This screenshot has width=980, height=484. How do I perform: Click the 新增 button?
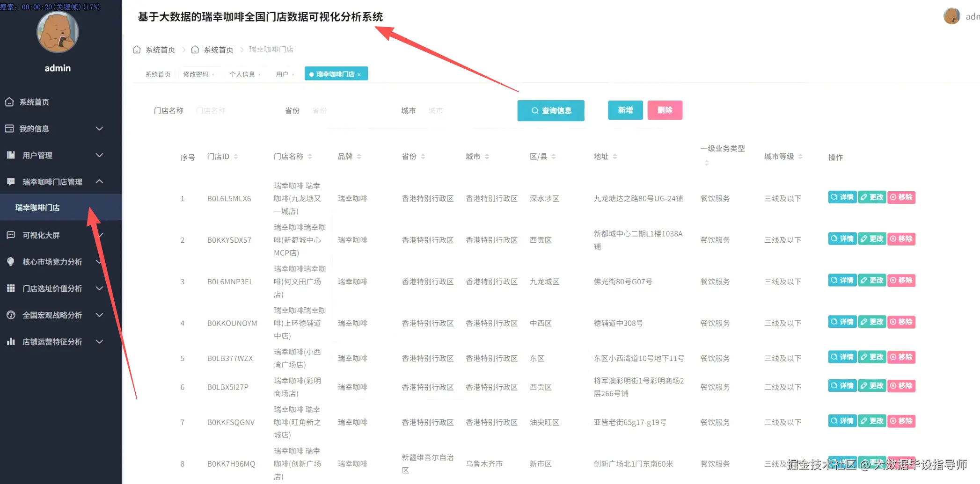pyautogui.click(x=625, y=110)
